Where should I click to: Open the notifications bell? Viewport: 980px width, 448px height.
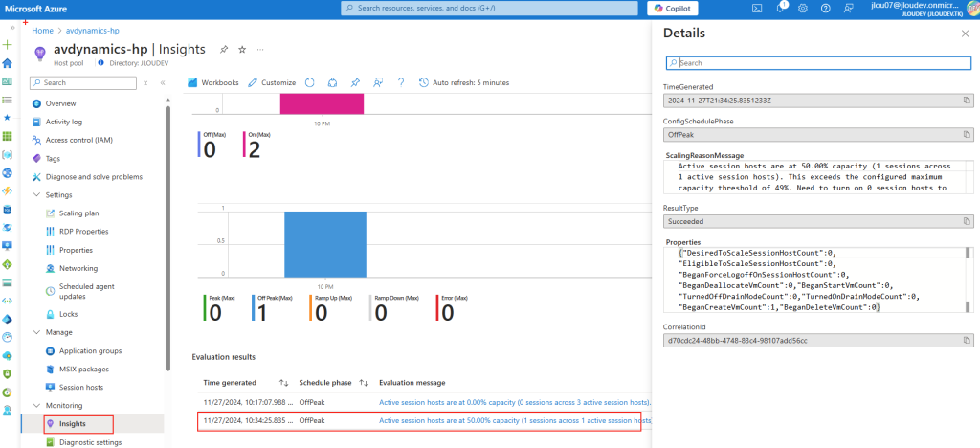tap(780, 8)
